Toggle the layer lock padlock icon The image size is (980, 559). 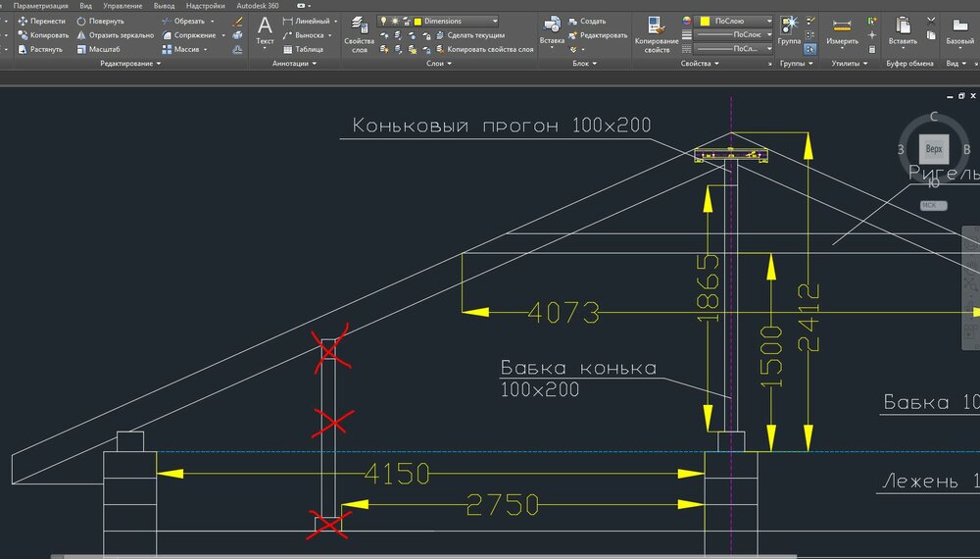click(407, 21)
